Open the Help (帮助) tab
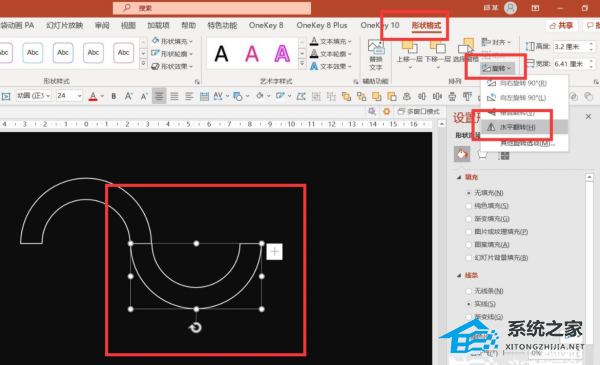Image resolution: width=600 pixels, height=365 pixels. [188, 26]
